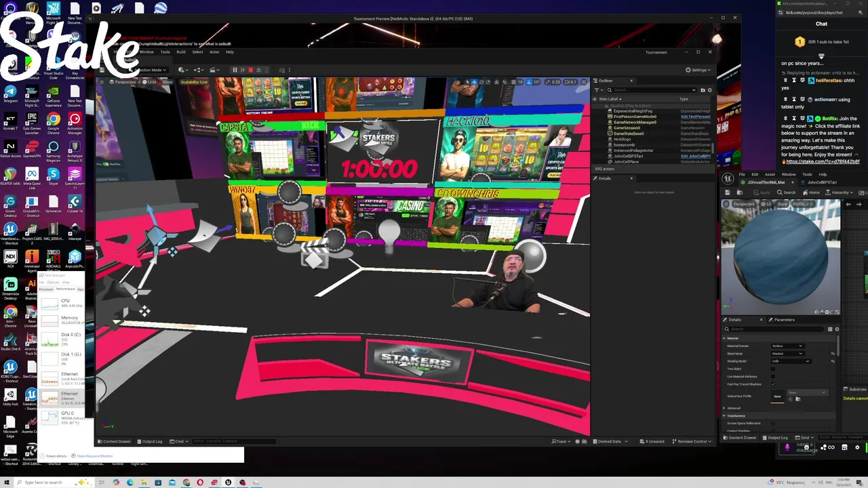Open Shading Model dropdown set to Unlit
The width and height of the screenshot is (868, 488).
coord(791,361)
